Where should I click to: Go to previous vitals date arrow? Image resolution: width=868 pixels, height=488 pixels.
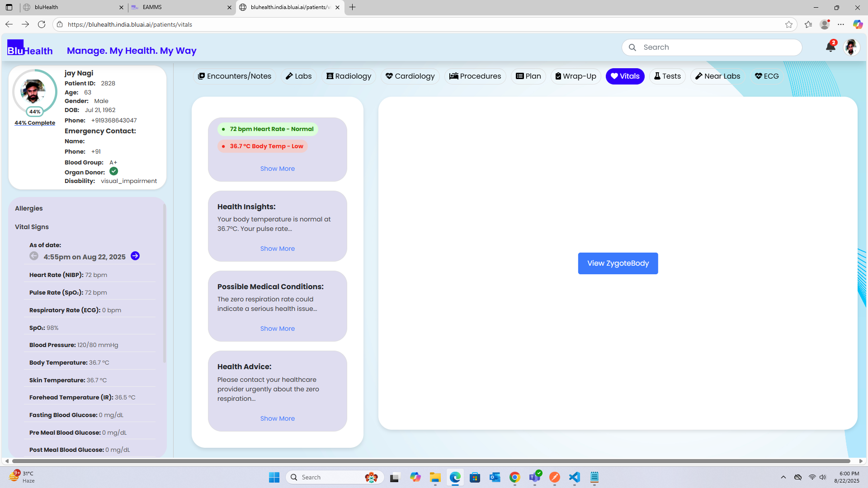coord(34,256)
